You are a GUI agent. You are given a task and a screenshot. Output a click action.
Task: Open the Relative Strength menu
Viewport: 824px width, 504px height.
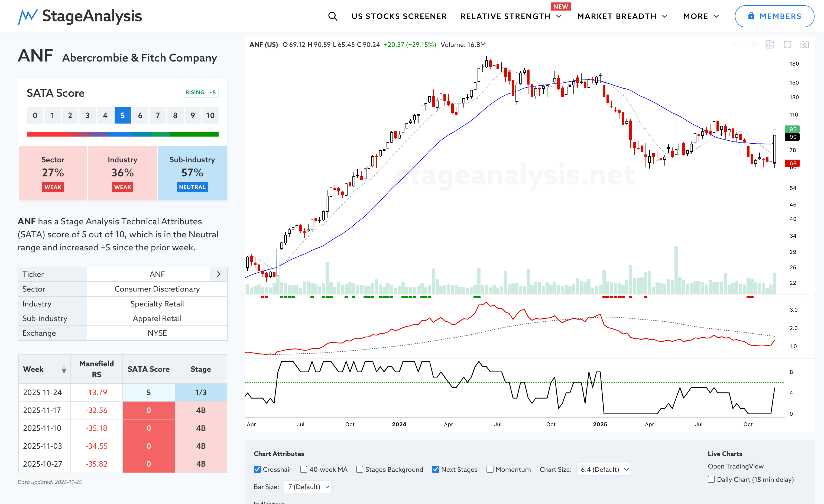point(510,16)
